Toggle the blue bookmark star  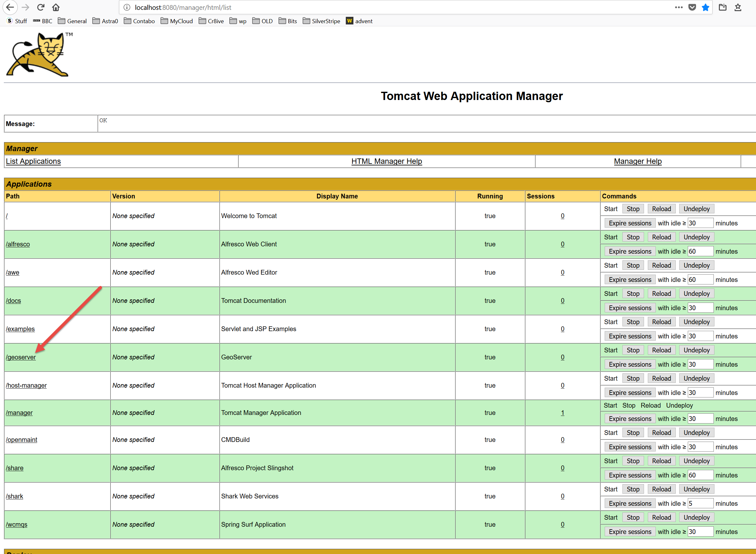pos(705,7)
